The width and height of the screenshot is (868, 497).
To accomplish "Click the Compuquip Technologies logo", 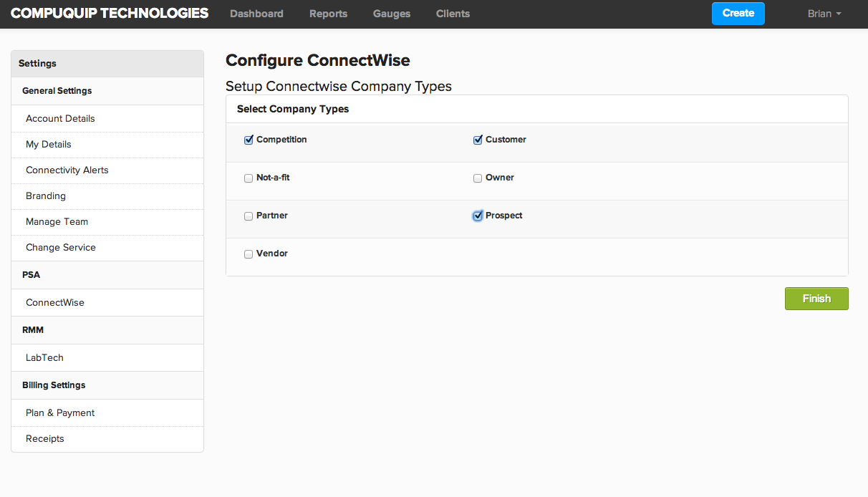I will (x=110, y=14).
